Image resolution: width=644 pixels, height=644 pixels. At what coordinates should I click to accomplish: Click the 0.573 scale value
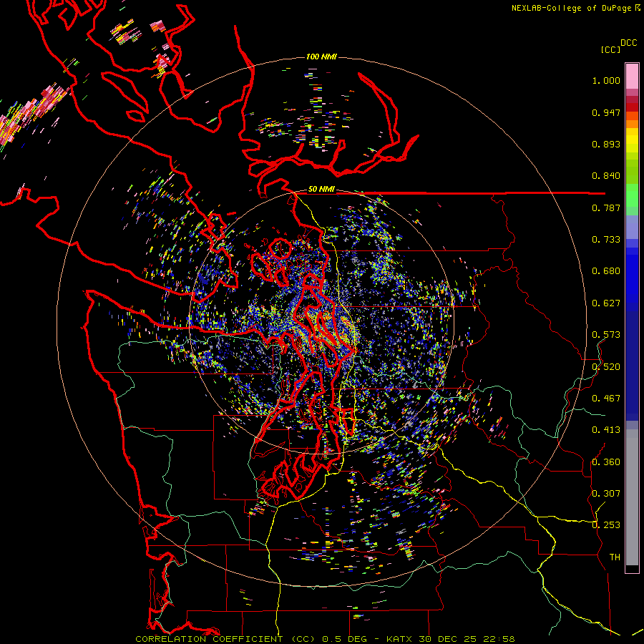606,335
